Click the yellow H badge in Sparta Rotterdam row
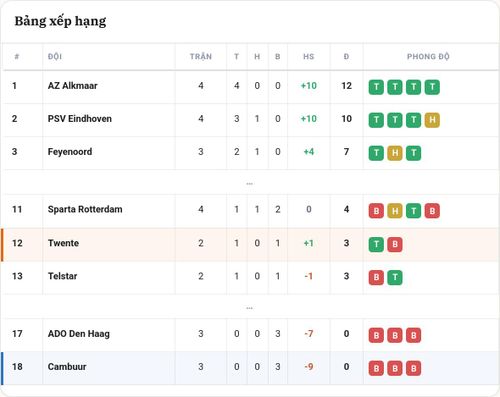Screen dimensions: 500x397 pyautogui.click(x=395, y=211)
